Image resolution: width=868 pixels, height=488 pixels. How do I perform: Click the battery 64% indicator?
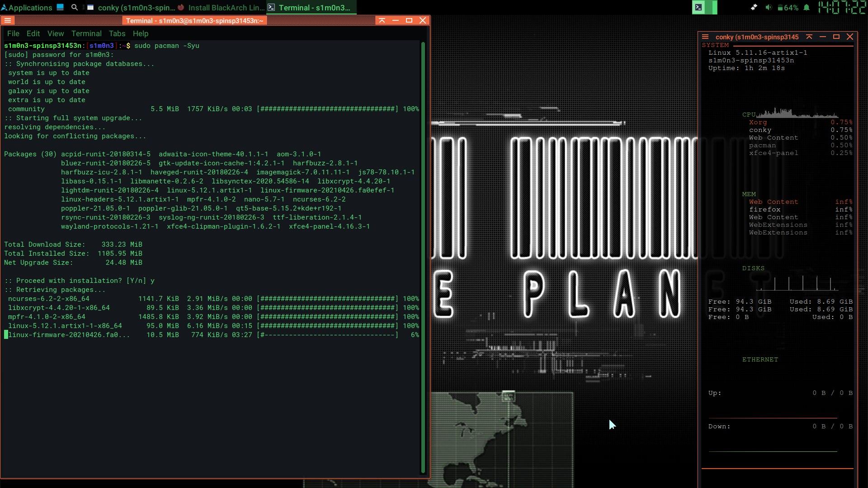click(x=788, y=8)
